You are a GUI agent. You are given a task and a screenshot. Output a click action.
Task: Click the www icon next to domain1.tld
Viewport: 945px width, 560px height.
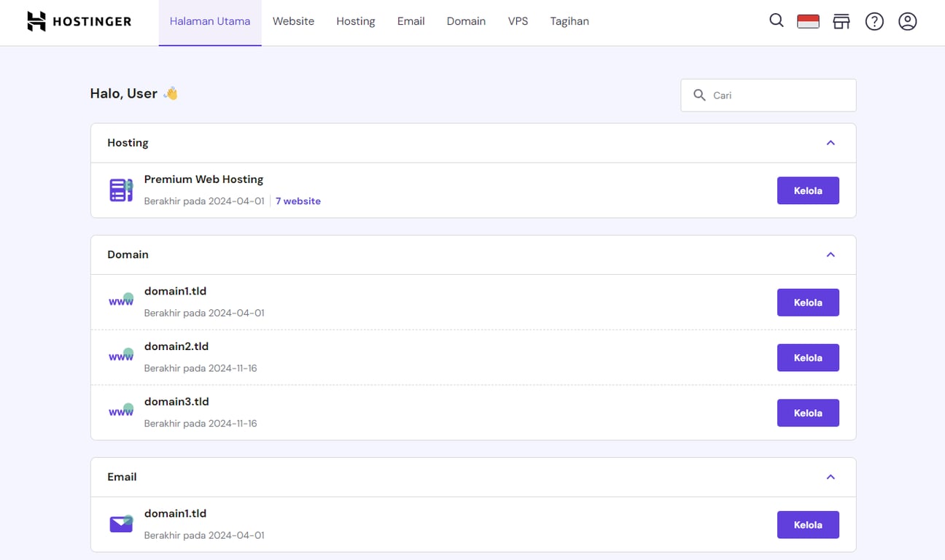tap(120, 300)
